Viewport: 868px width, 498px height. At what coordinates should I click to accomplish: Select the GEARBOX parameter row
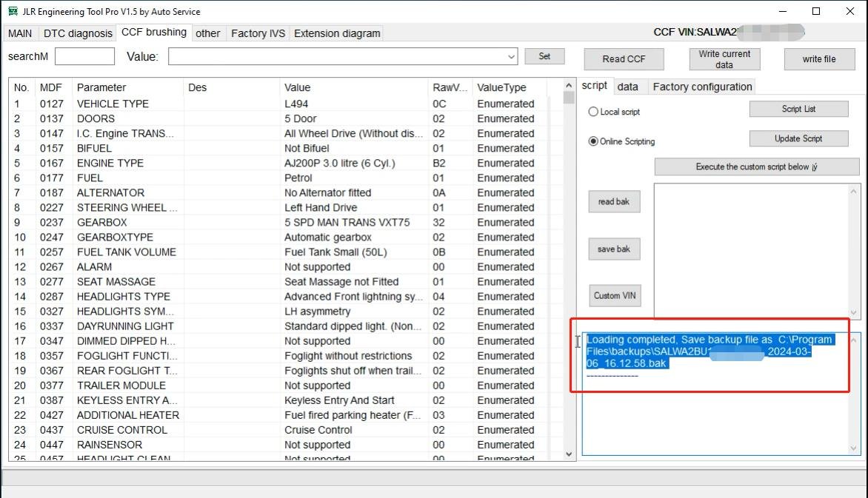[x=278, y=223]
